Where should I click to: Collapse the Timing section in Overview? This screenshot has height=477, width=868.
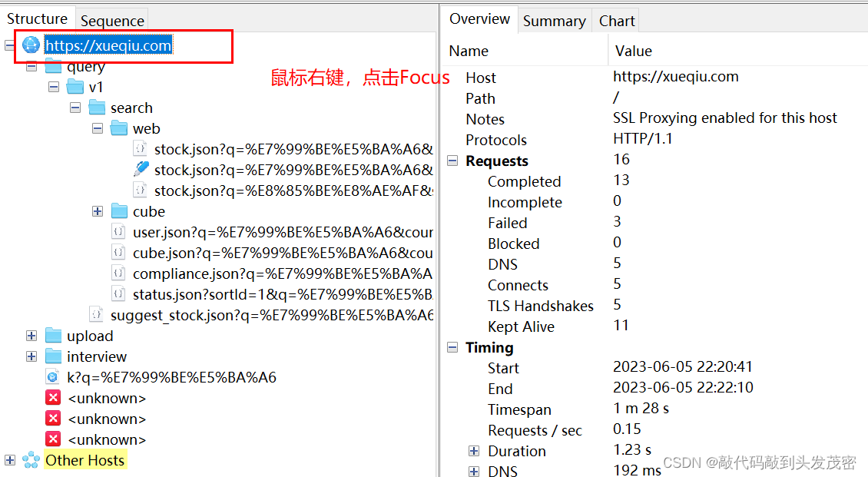(x=453, y=347)
